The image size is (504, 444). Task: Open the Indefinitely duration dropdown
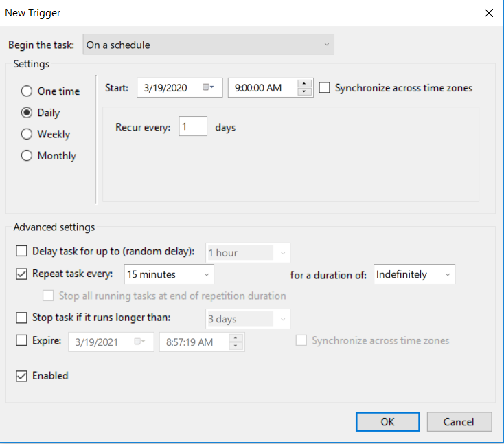point(414,274)
